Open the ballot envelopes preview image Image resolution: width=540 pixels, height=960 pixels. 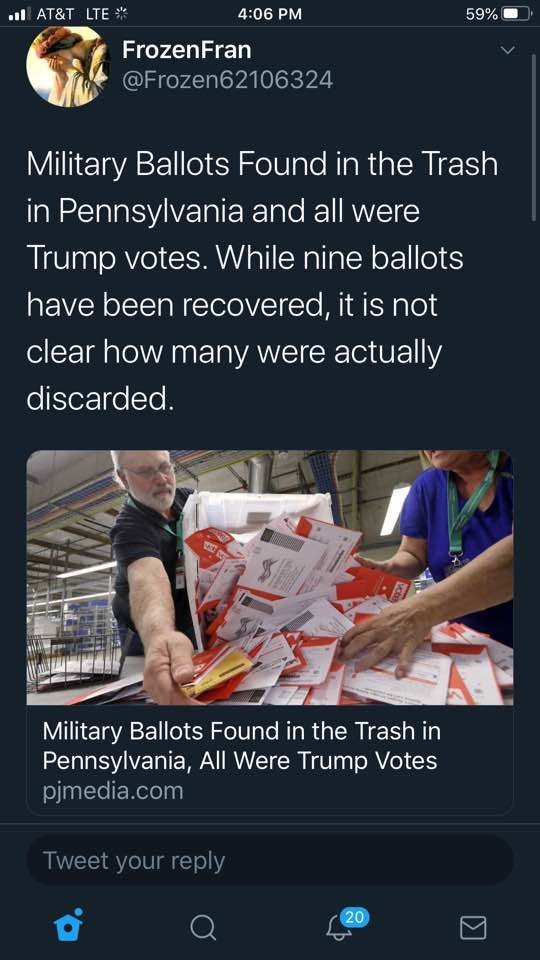tap(270, 577)
